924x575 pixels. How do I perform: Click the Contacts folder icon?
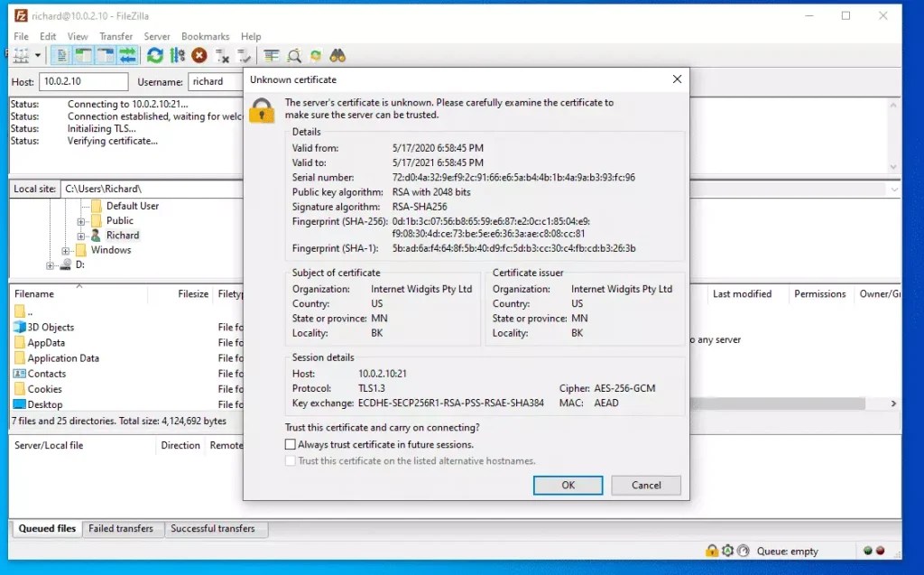click(x=20, y=374)
